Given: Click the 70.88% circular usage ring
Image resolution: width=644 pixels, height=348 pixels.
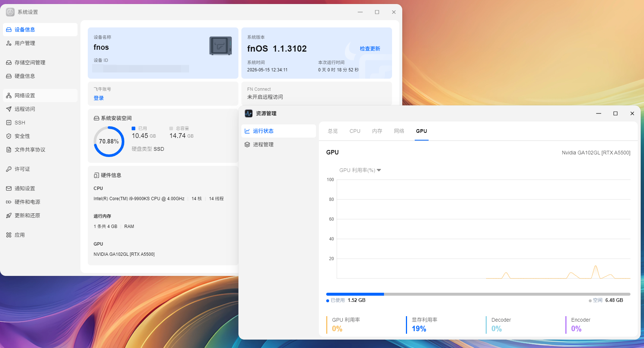Looking at the screenshot, I should click(109, 142).
